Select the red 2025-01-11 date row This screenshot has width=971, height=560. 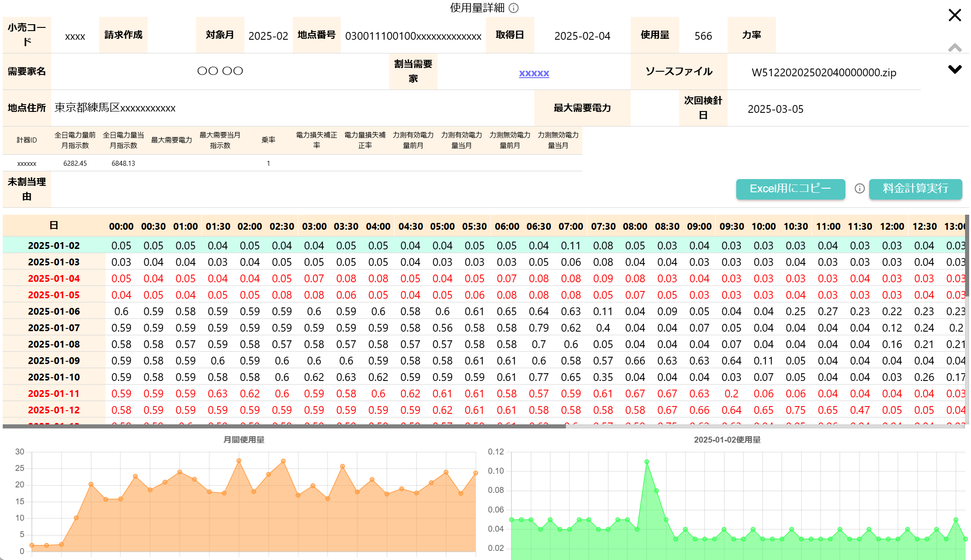click(54, 394)
